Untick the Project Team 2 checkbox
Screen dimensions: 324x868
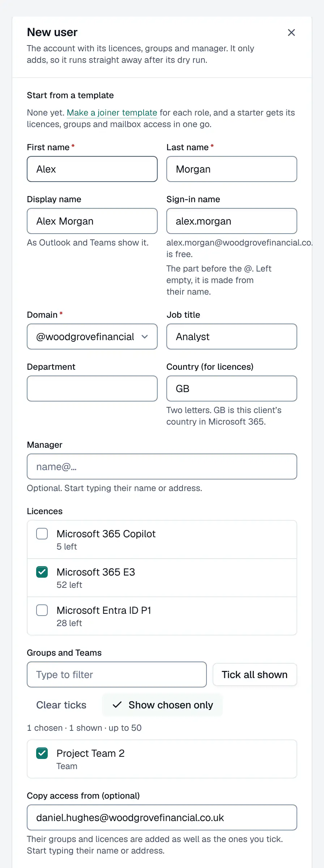click(x=42, y=753)
